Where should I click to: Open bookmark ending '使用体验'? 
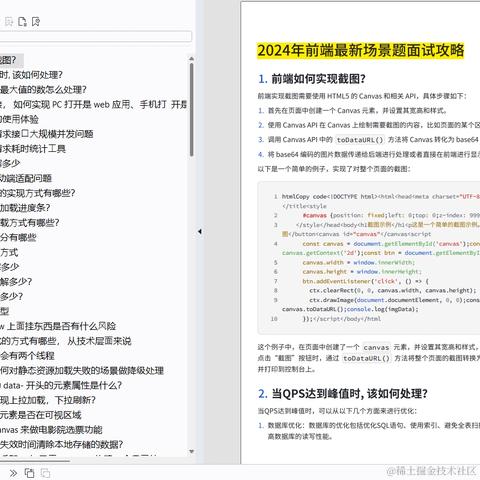19,119
